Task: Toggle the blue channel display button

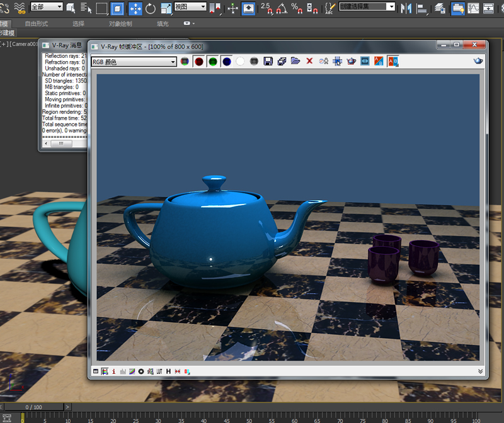Action: [226, 62]
